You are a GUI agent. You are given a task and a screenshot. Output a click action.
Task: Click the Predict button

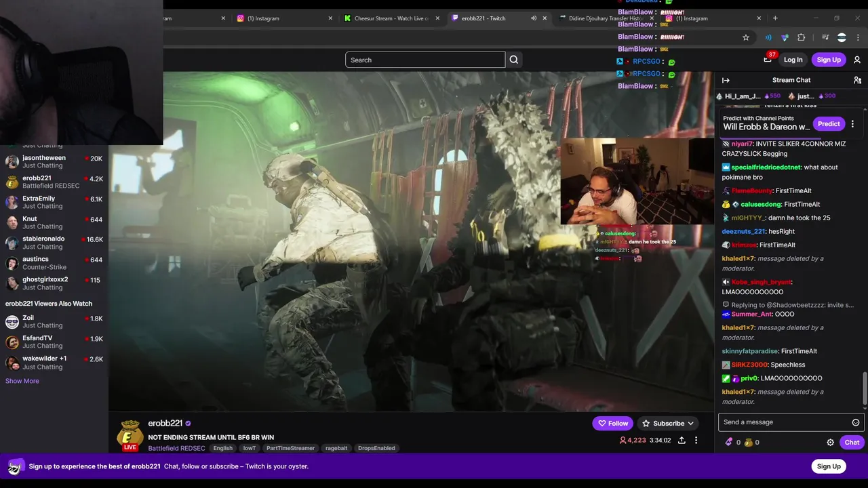829,124
